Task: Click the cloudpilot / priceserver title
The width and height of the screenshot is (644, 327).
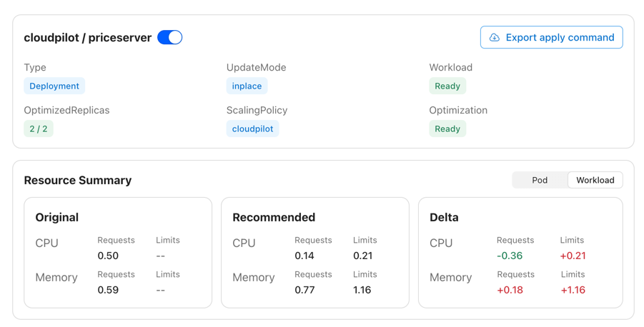Action: click(x=87, y=38)
